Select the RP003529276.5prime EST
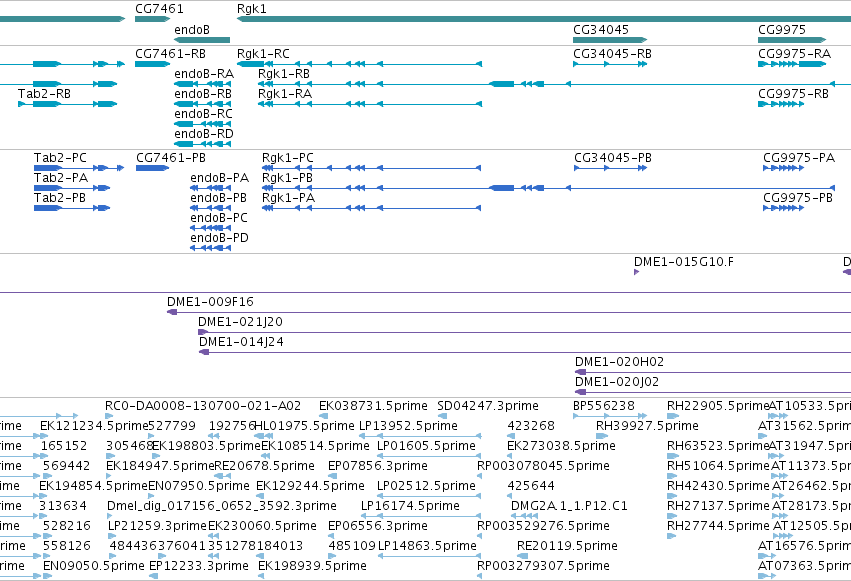 coord(480,537)
